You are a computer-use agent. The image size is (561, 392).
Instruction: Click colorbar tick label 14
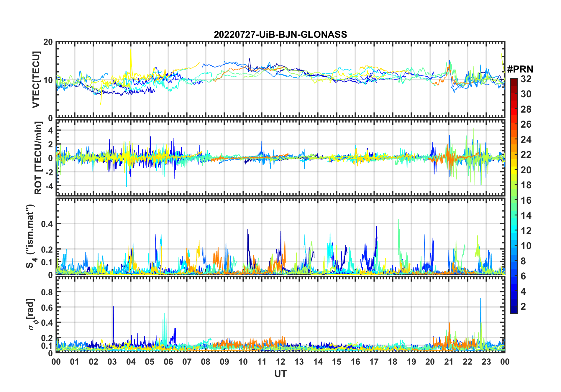click(526, 215)
